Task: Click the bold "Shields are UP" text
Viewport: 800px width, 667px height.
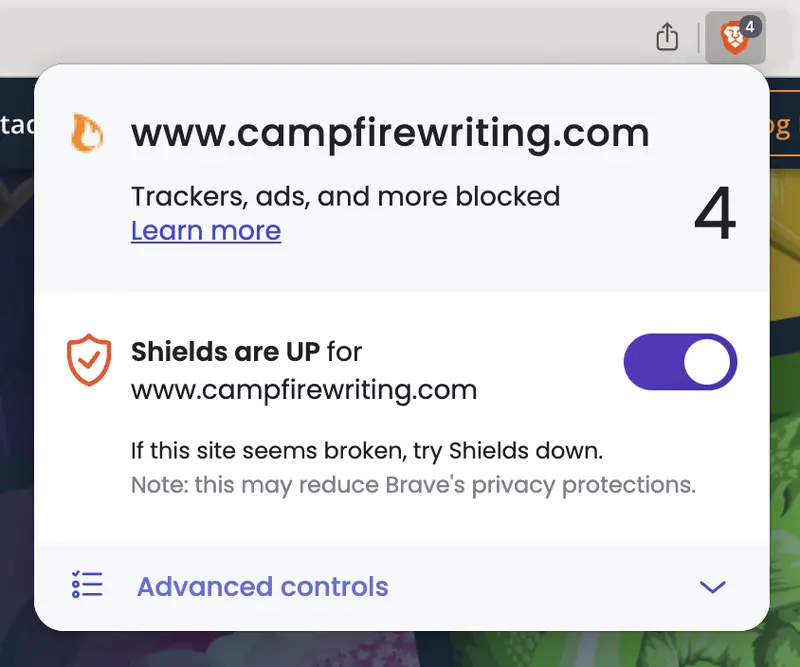Action: (226, 351)
